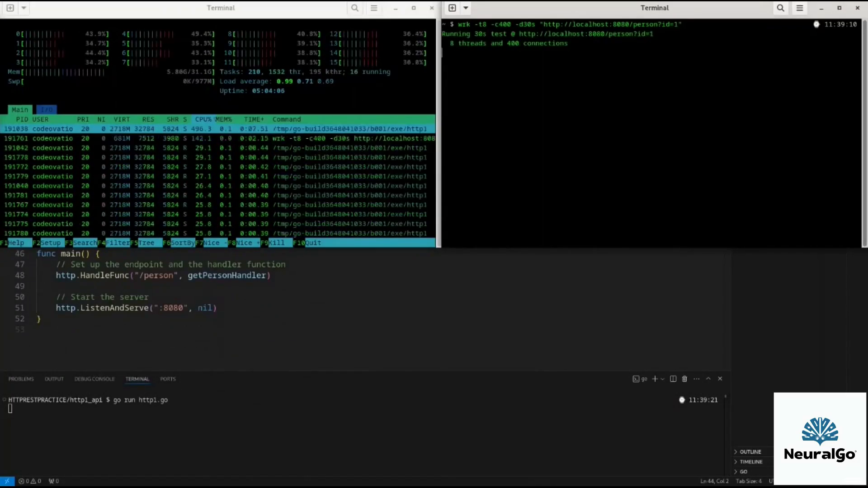Open terminal panel more actions ellipsis
The height and width of the screenshot is (488, 868).
(696, 379)
